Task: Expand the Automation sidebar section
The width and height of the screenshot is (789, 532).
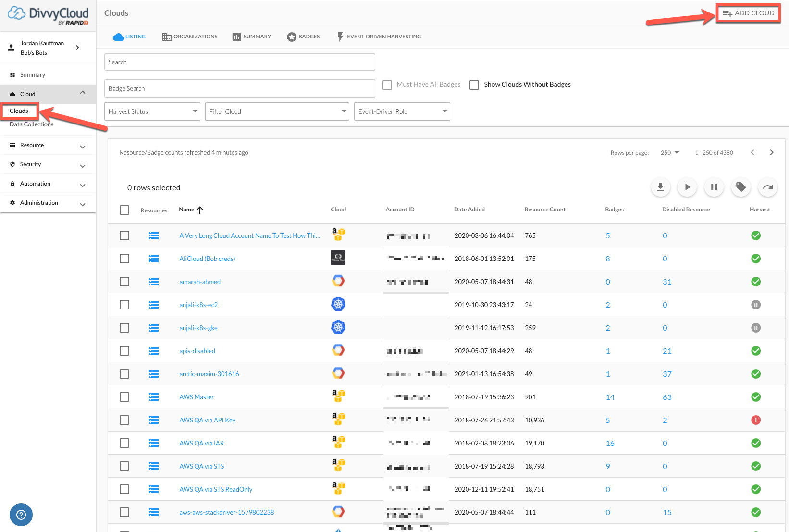Action: coord(83,185)
